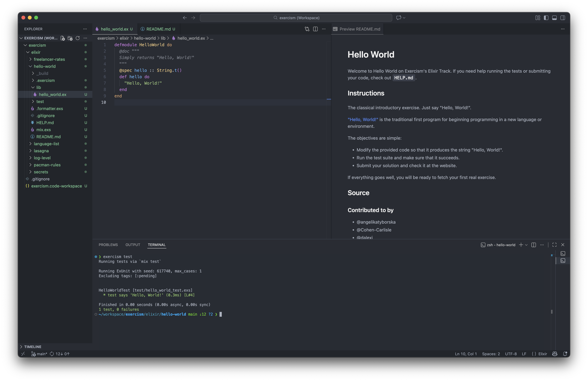Image resolution: width=588 pixels, height=381 pixels.
Task: Open the PROBLEMS tab in the panel
Action: pyautogui.click(x=108, y=245)
